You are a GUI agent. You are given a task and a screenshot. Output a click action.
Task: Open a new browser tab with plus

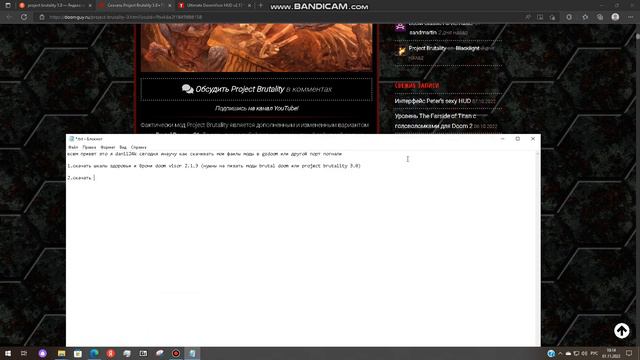pyautogui.click(x=260, y=6)
